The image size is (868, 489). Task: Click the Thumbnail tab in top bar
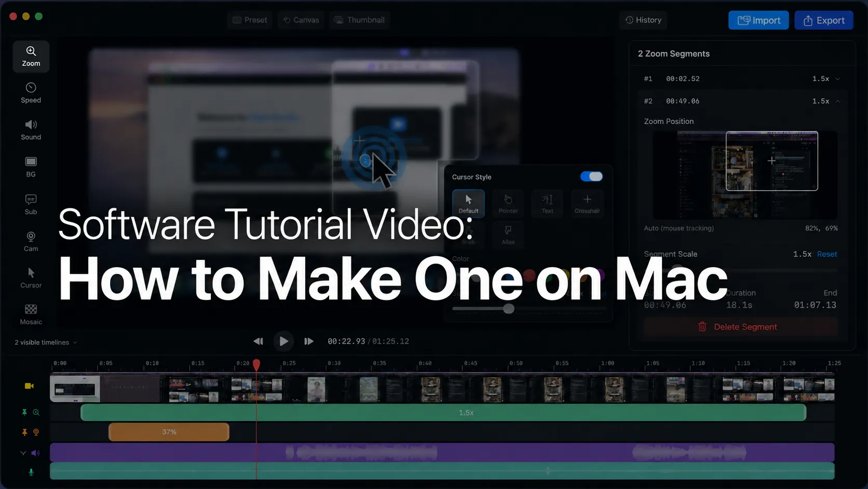tap(360, 20)
